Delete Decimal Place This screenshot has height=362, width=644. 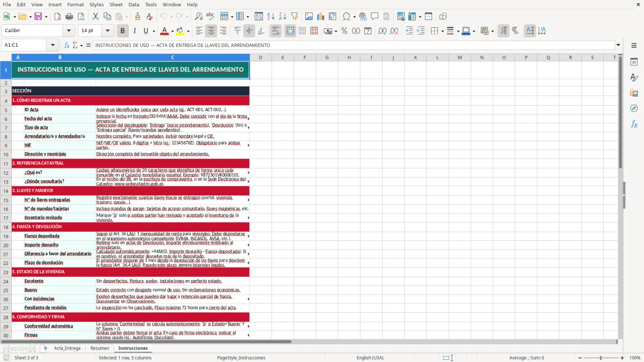(394, 31)
